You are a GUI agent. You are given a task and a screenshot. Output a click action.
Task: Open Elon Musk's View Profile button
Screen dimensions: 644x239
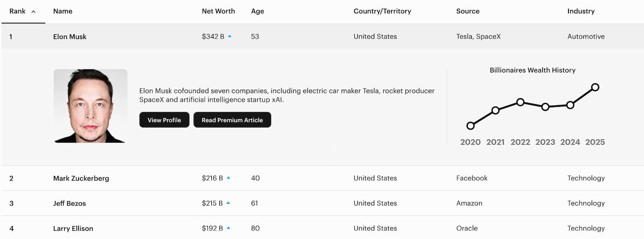(x=164, y=120)
